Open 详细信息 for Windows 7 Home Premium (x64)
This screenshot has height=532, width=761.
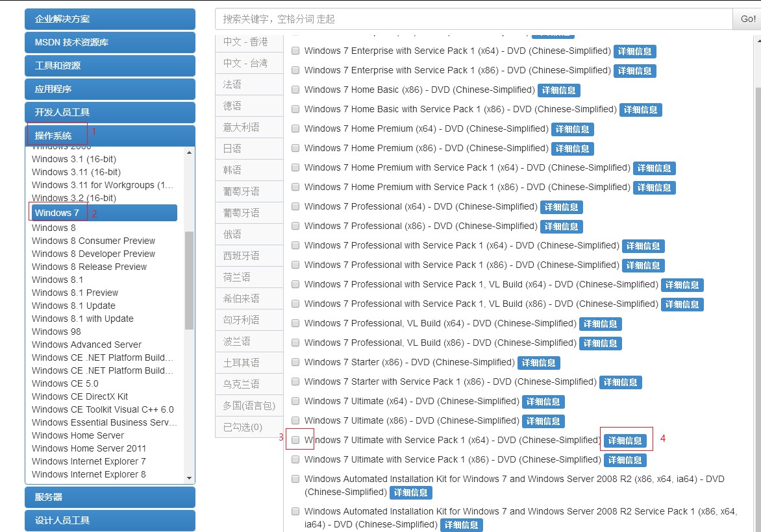tap(572, 129)
